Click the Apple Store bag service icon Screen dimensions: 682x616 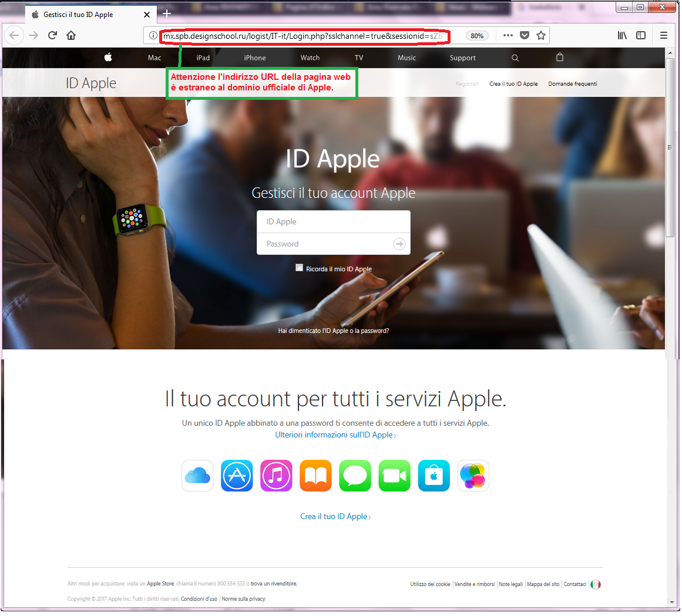click(435, 476)
